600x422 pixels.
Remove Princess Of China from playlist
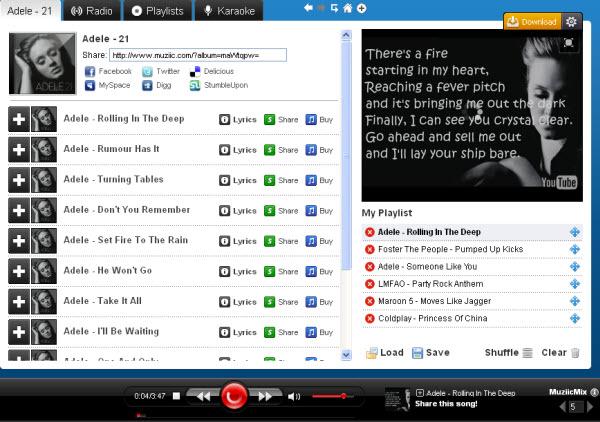370,318
